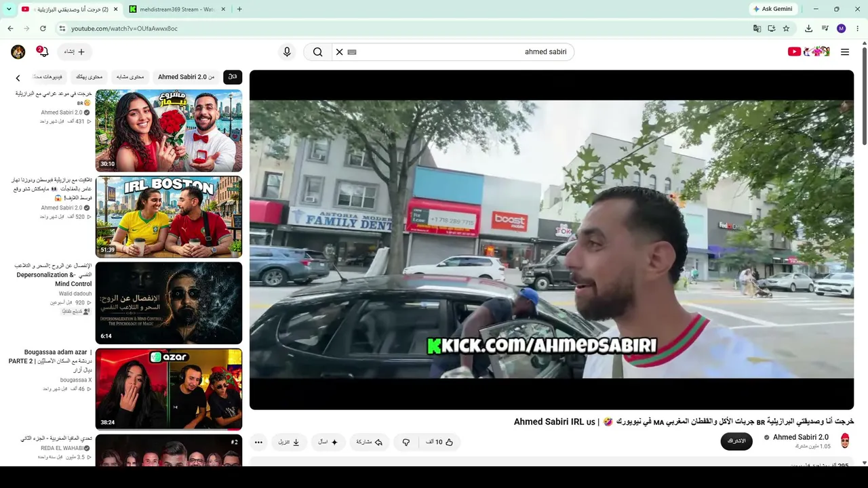The height and width of the screenshot is (488, 868).
Task: Open Chrome's three-dot menu
Action: (x=858, y=28)
